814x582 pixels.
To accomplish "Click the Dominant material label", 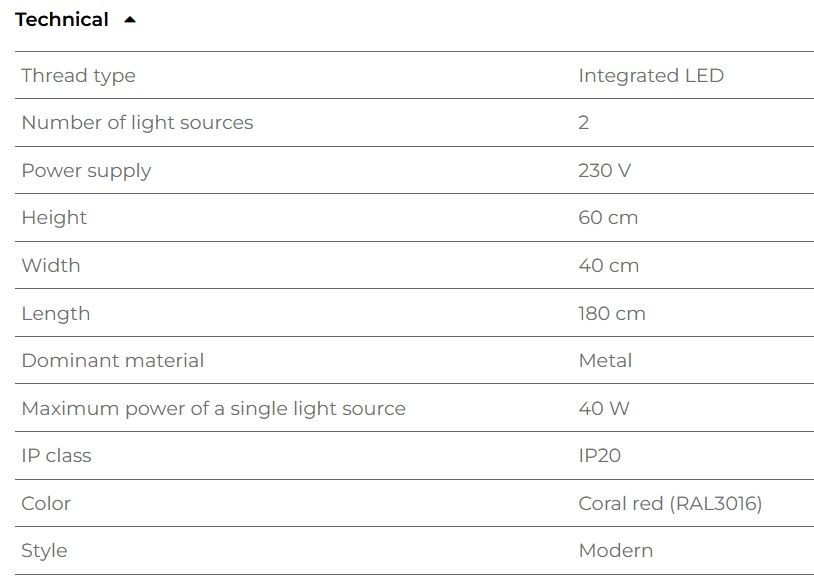I will 113,360.
